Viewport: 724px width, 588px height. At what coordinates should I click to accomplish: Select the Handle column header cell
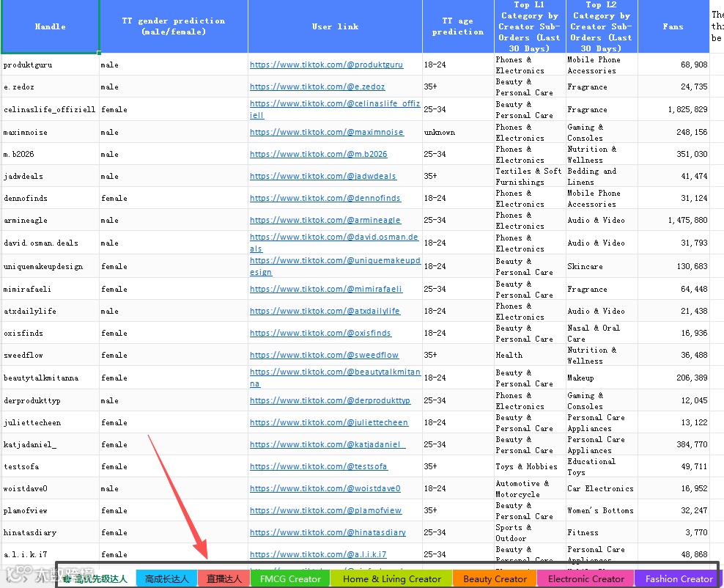(51, 26)
